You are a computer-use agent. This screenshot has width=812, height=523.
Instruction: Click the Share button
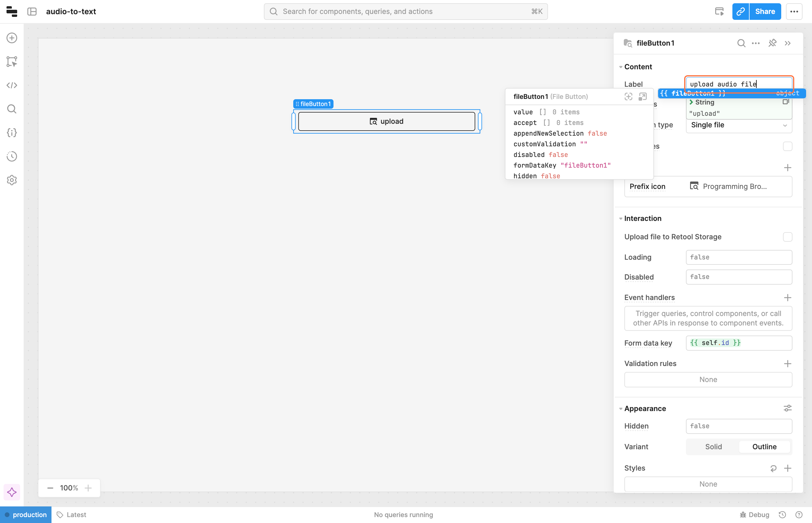tap(765, 12)
